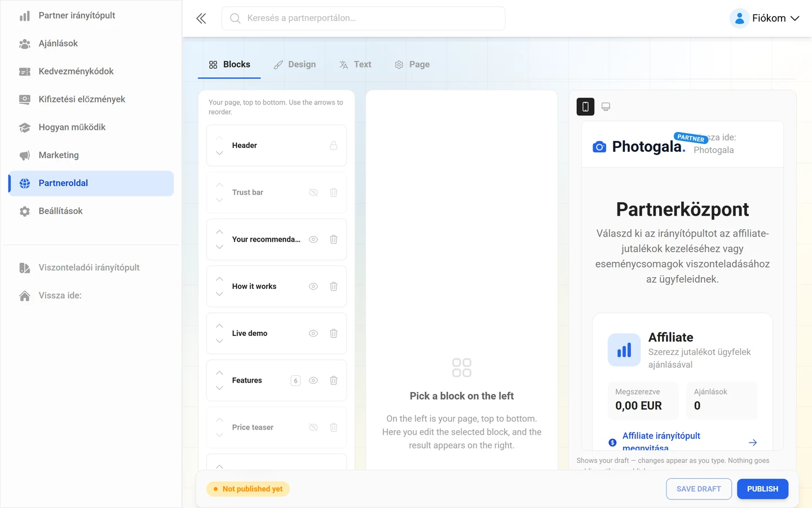Click the Header block lock icon
The width and height of the screenshot is (812, 508).
coord(334,146)
